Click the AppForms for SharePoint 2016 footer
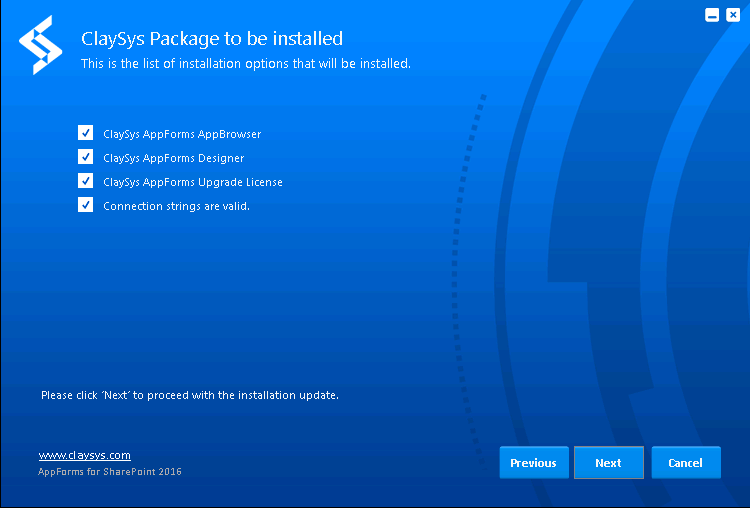 (x=110, y=472)
